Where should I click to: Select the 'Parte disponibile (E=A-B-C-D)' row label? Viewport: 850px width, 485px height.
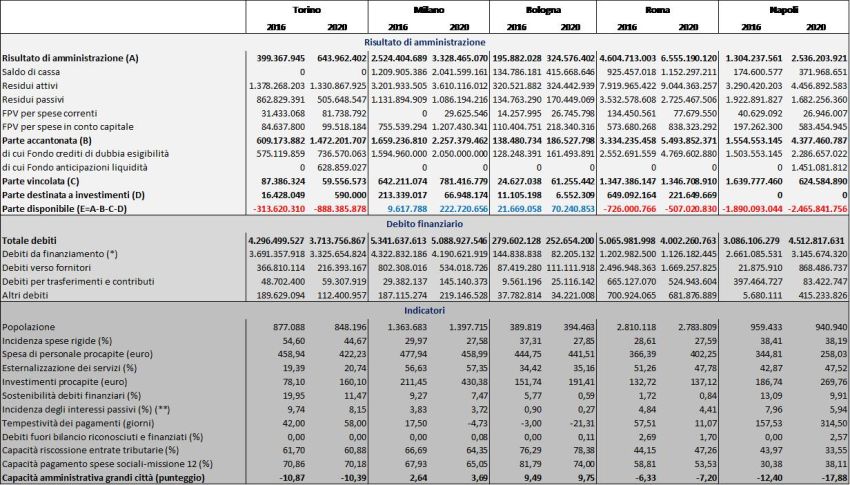click(x=68, y=211)
